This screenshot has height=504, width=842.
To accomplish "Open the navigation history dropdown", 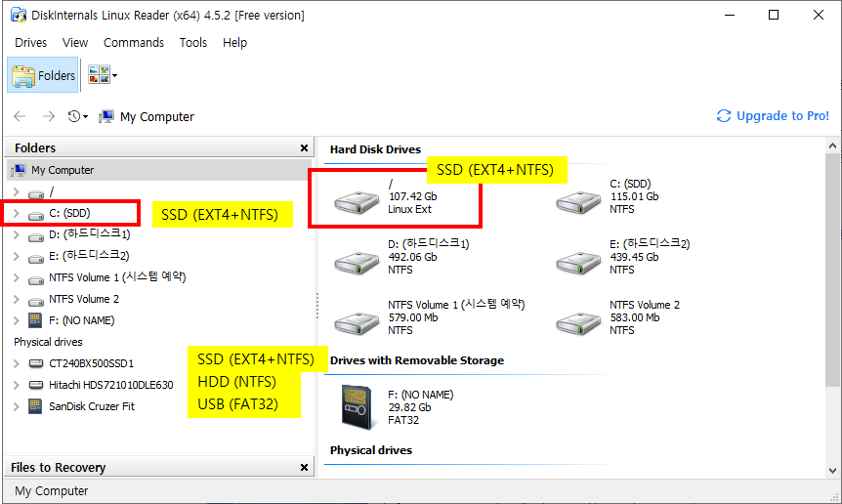I will (x=78, y=116).
